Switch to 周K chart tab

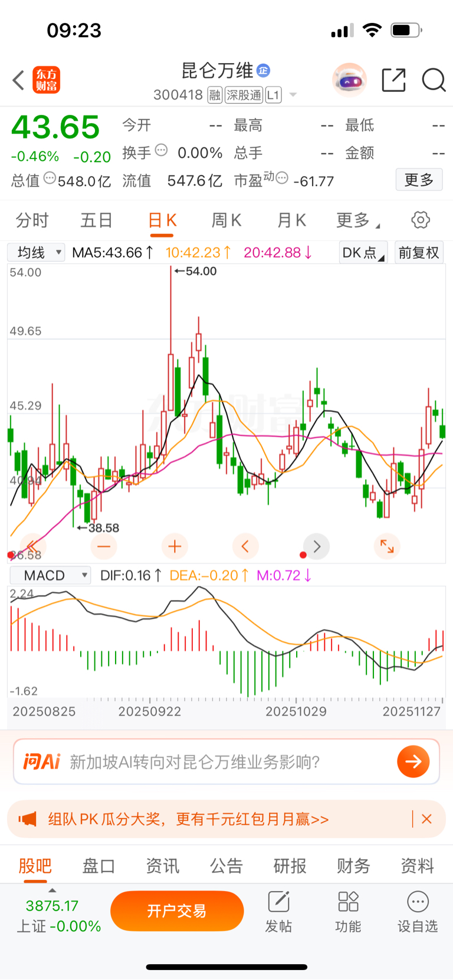pos(226,220)
